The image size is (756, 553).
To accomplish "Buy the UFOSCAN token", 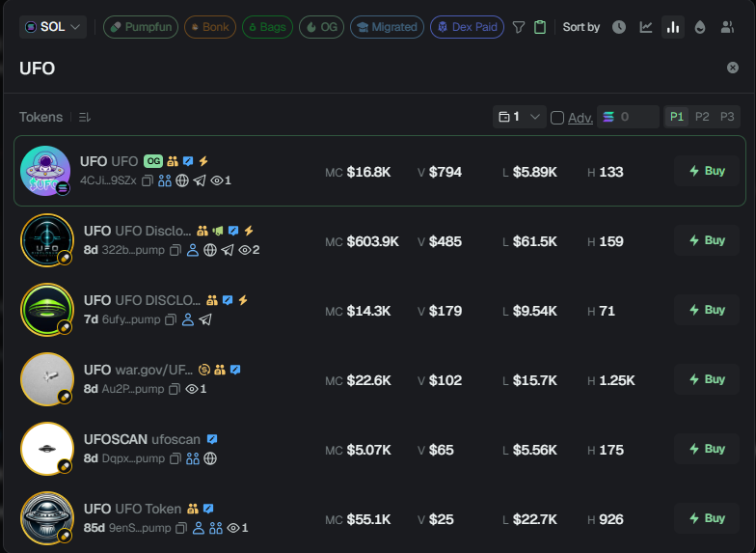I will 707,449.
